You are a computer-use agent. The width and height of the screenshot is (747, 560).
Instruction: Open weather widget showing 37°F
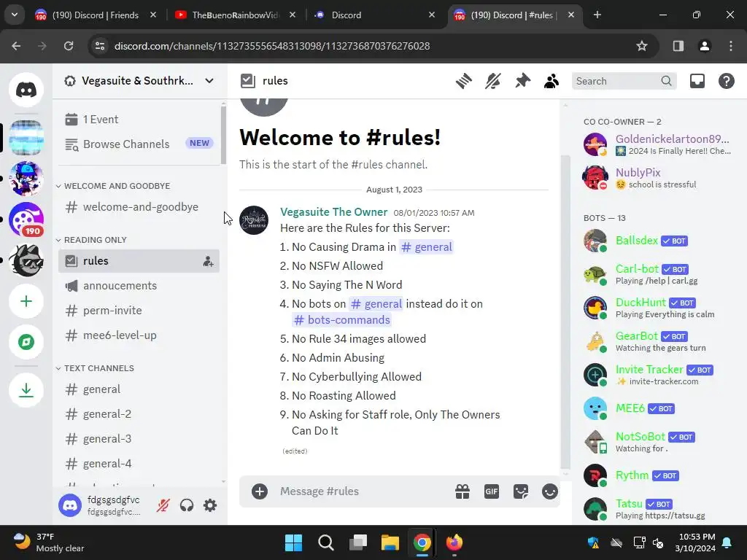[49, 542]
